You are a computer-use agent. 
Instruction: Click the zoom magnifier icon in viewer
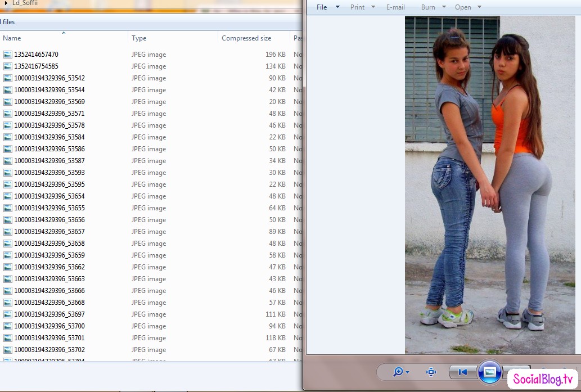pos(398,372)
